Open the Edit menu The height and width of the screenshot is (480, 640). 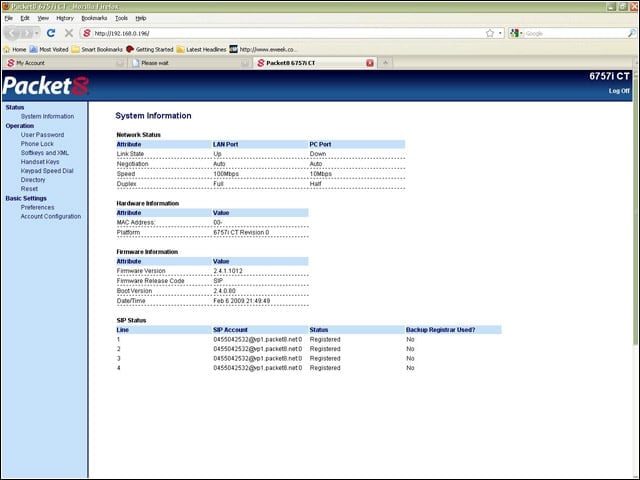pyautogui.click(x=25, y=18)
